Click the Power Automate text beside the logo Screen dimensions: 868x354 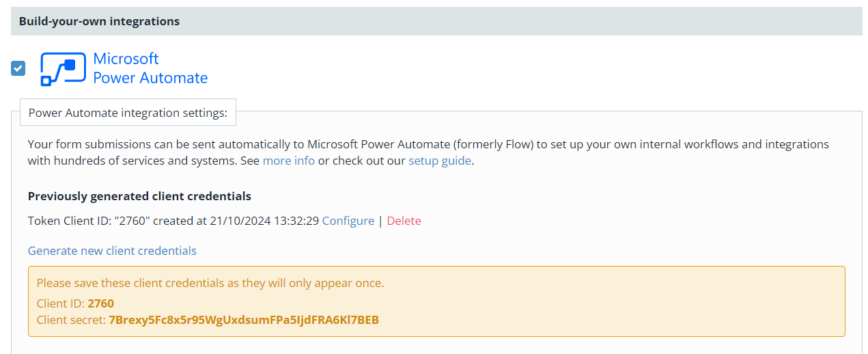[x=150, y=78]
